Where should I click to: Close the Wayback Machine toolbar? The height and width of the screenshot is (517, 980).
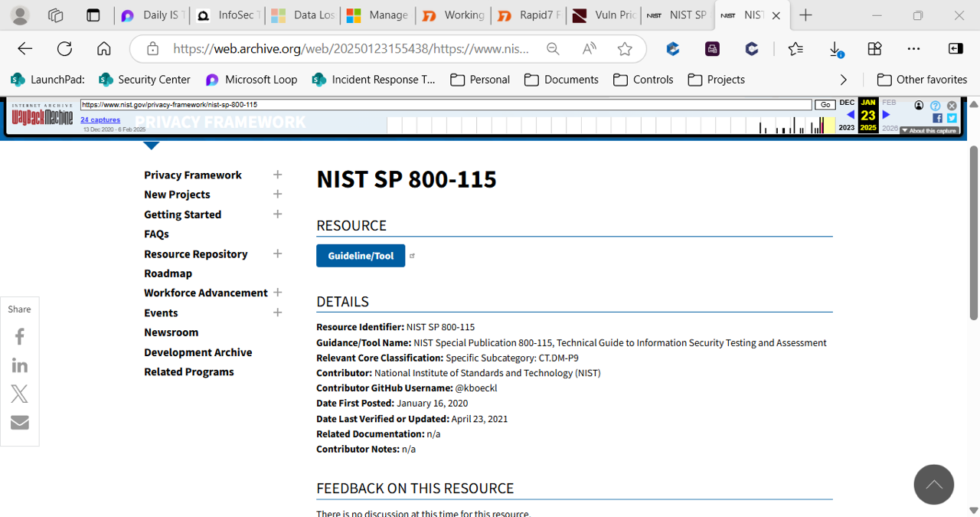[x=952, y=106]
